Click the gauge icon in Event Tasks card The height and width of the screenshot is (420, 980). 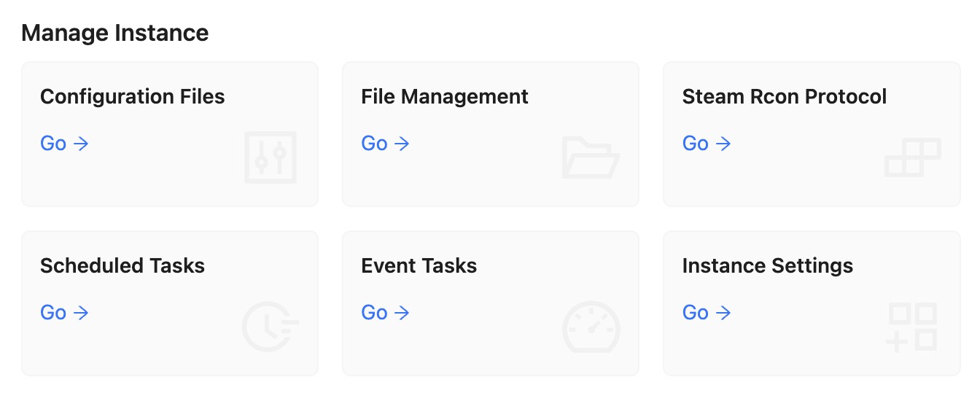(591, 327)
